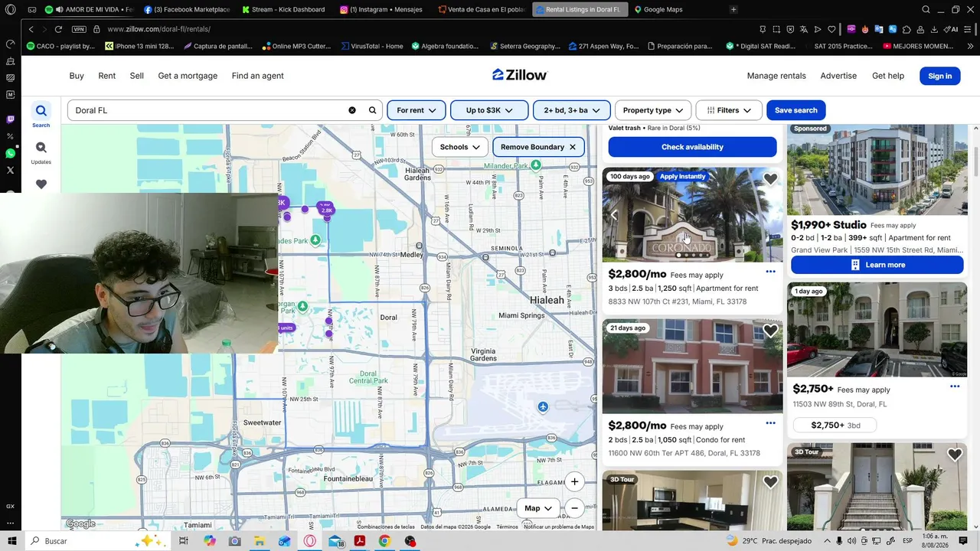980x551 pixels.
Task: Open the browser snapshot tool icon
Action: [776, 29]
